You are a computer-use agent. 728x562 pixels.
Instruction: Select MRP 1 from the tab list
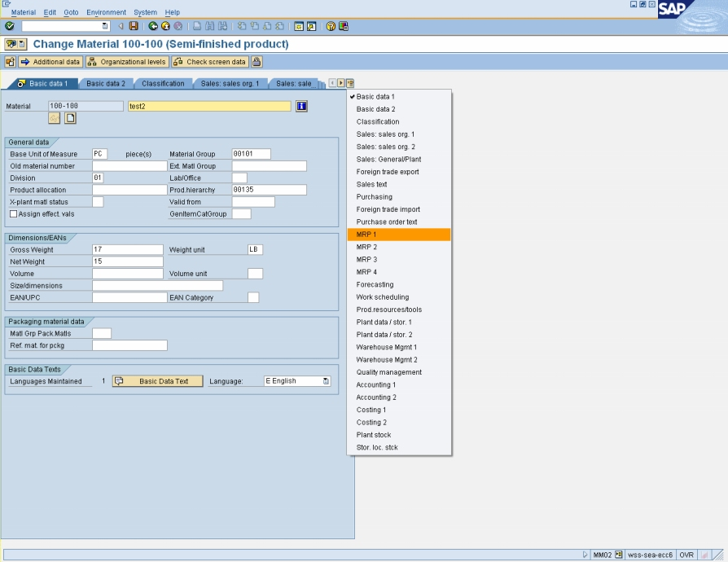click(x=399, y=235)
